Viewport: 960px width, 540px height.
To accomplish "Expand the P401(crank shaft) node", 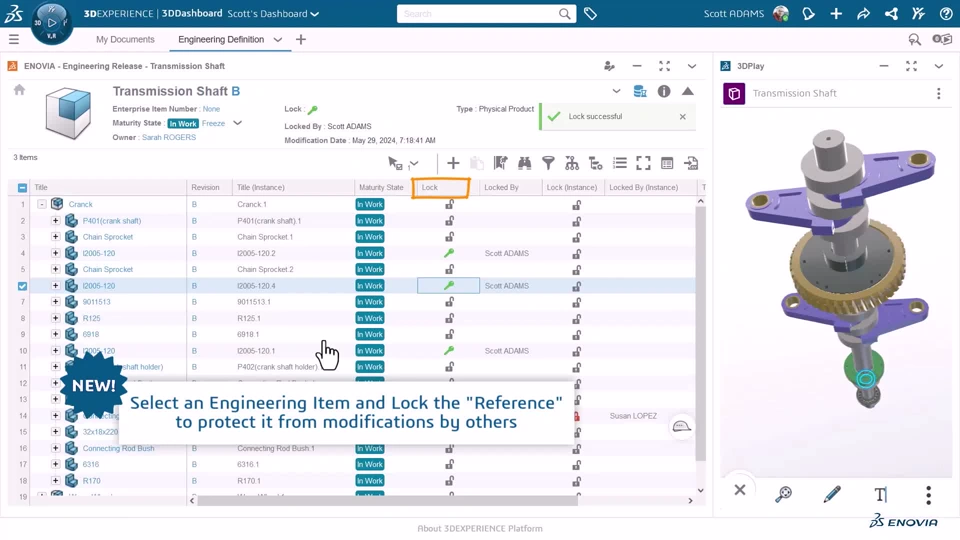I will [55, 220].
